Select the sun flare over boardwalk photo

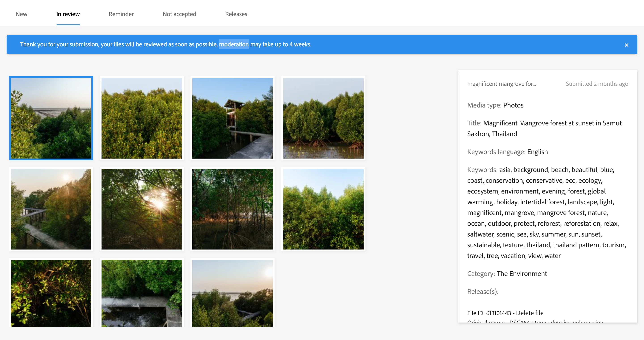click(x=51, y=209)
